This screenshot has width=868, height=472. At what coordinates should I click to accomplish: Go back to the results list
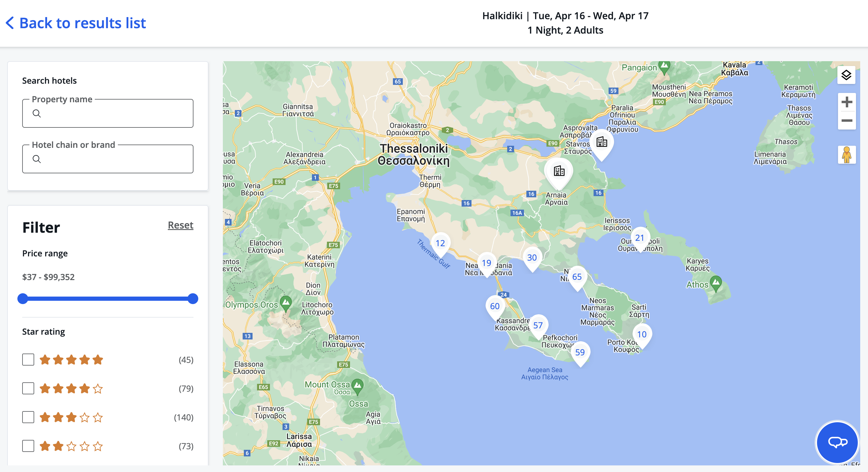76,23
